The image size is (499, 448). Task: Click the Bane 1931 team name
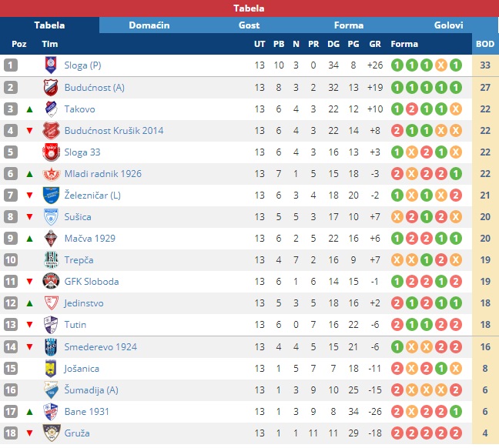pos(86,411)
